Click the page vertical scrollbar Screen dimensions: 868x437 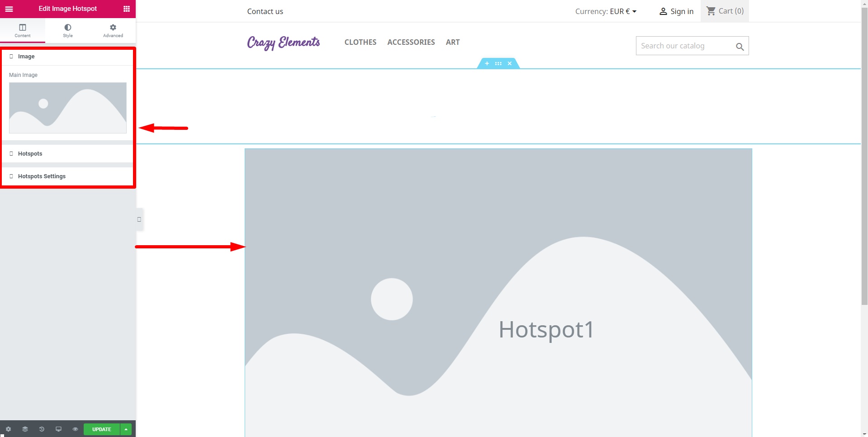[864, 156]
